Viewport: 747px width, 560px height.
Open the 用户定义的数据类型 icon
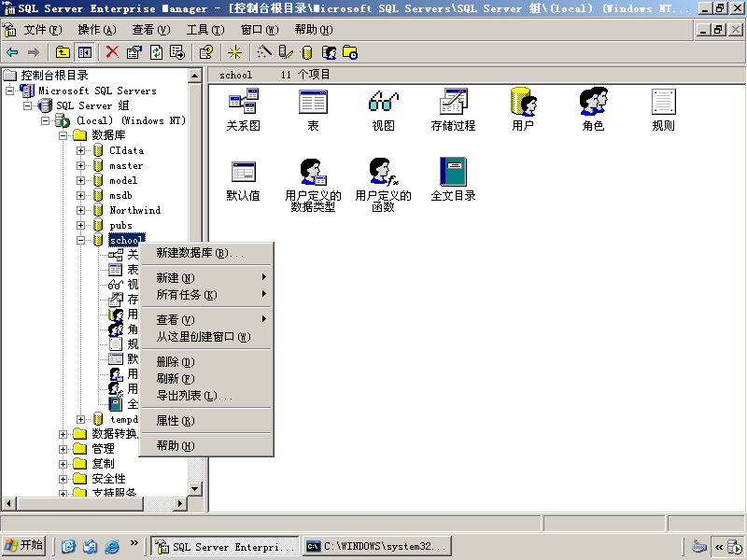pos(313,185)
